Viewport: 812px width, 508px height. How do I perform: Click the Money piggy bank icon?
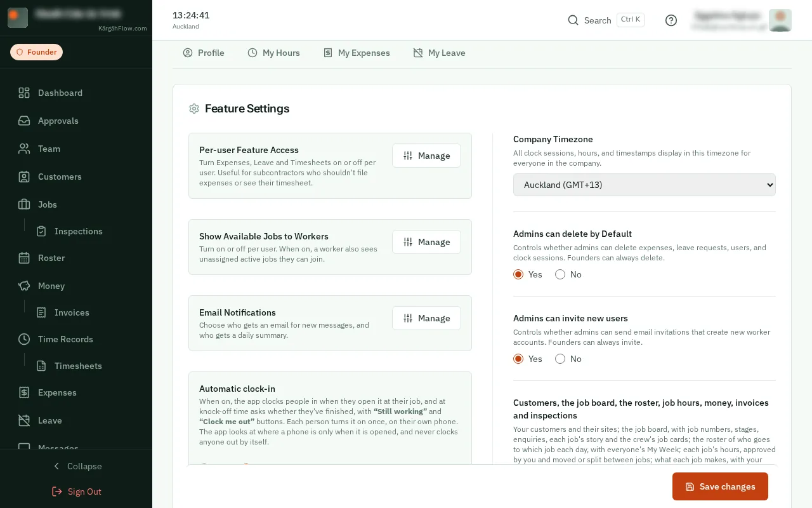tap(24, 286)
